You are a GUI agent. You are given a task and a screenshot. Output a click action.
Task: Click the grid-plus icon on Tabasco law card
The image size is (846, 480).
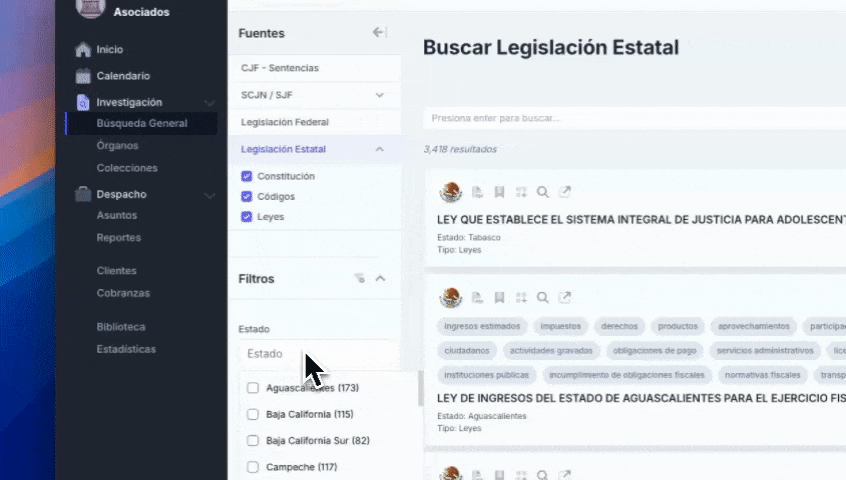521,192
